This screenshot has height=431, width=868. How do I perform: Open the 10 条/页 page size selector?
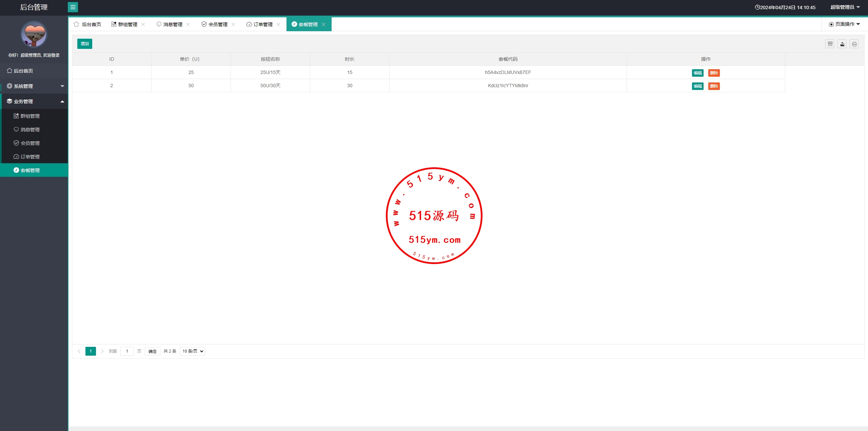pos(192,351)
